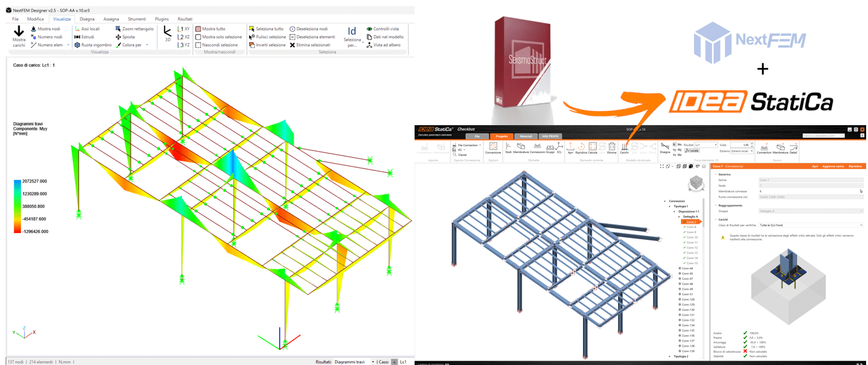Collapse the Generico section
The image size is (868, 365).
(716, 174)
